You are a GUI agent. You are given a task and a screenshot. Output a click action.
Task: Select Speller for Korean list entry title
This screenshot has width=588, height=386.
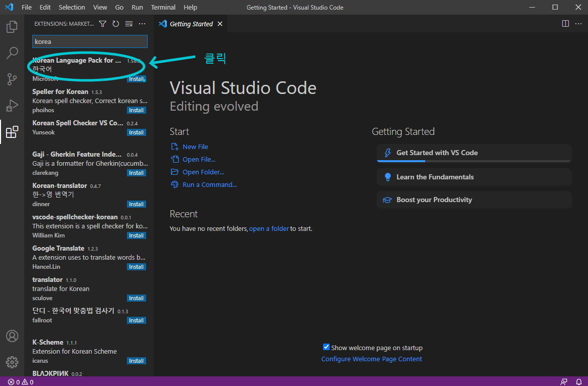(60, 92)
